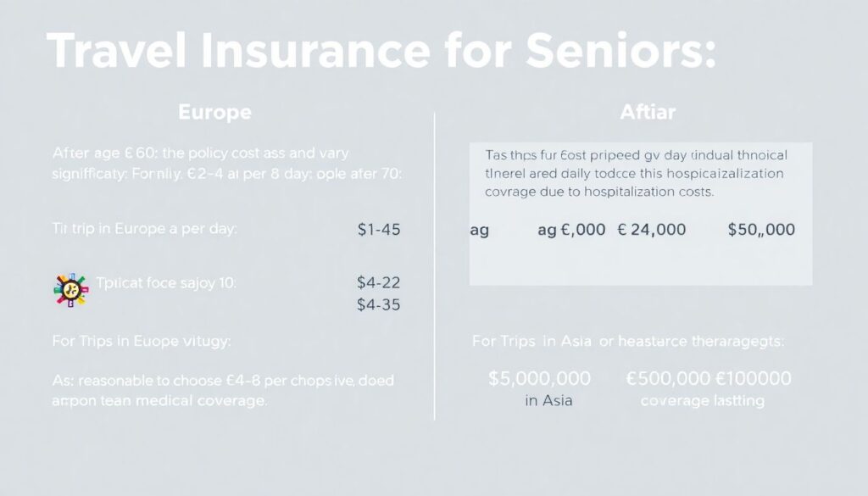Click the For Trips in Asia heading

628,342
